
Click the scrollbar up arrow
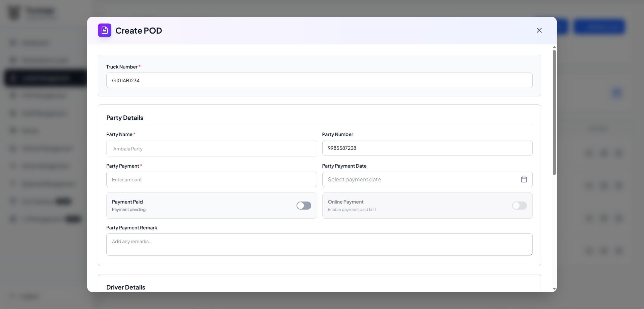(x=554, y=47)
